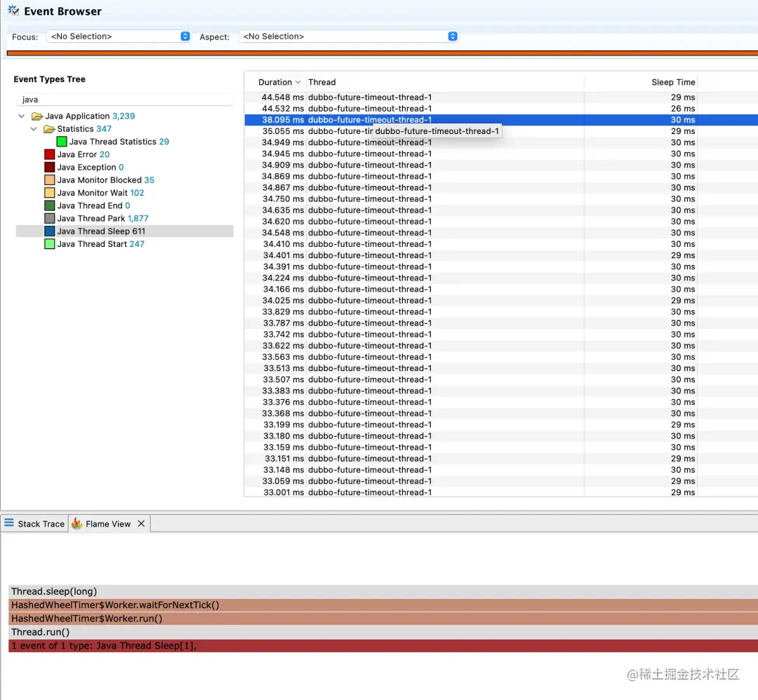Screen dimensions: 758x700
Task: Select the row with duration 34.867 ms
Action: [x=501, y=187]
